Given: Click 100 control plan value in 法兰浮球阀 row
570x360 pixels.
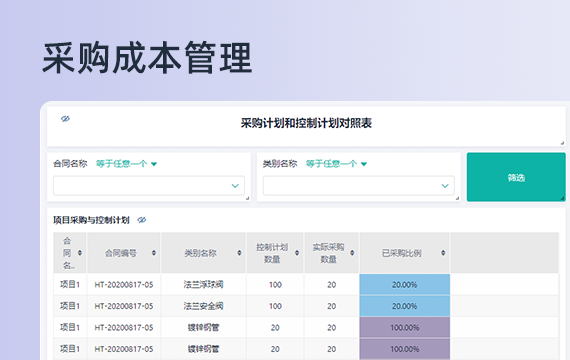Looking at the screenshot, I should coord(275,285).
